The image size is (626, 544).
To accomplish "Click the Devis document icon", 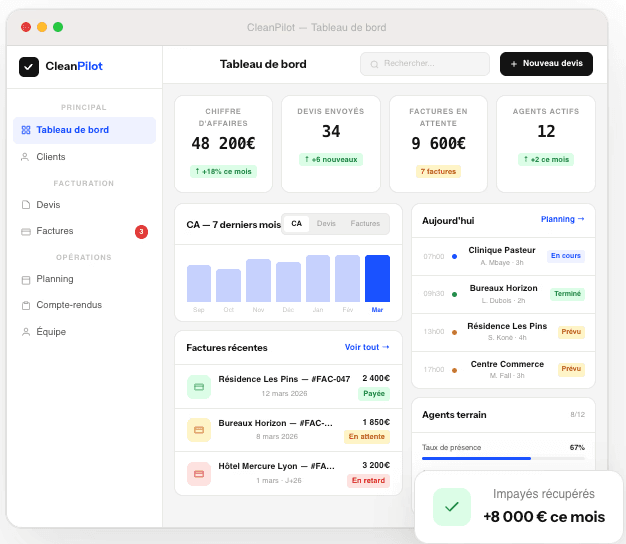I will (x=26, y=205).
